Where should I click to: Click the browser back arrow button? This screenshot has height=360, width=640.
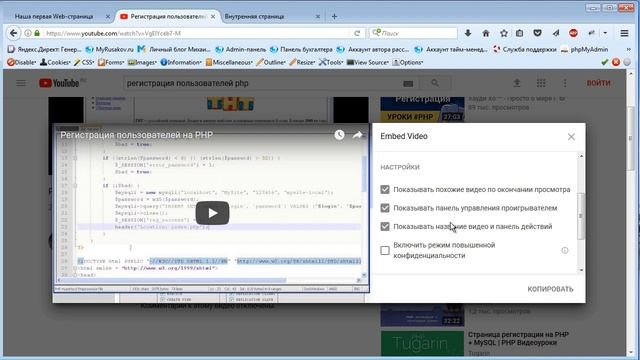[x=13, y=33]
